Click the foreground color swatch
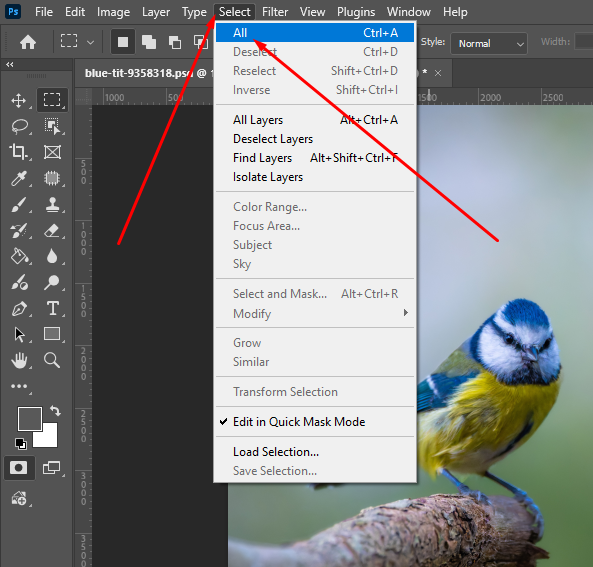Image resolution: width=593 pixels, height=567 pixels. coord(29,419)
